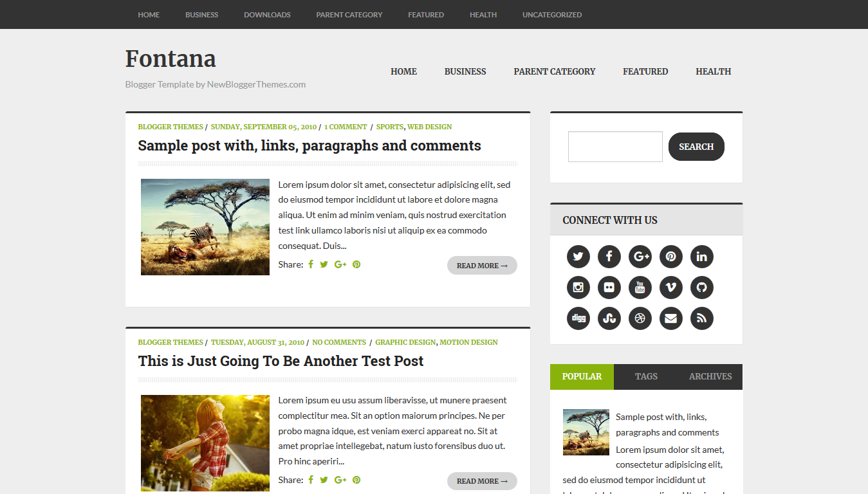
Task: Click into the search input field
Action: 615,147
